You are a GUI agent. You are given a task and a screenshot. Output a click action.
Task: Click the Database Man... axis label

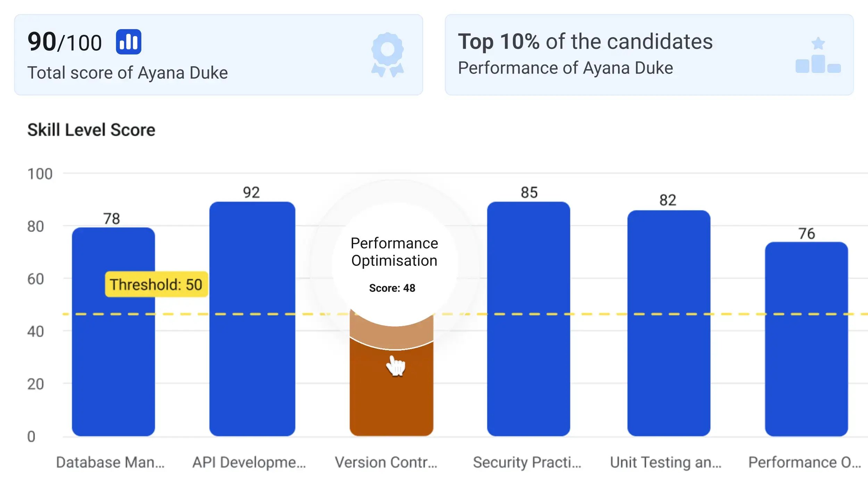coord(110,462)
